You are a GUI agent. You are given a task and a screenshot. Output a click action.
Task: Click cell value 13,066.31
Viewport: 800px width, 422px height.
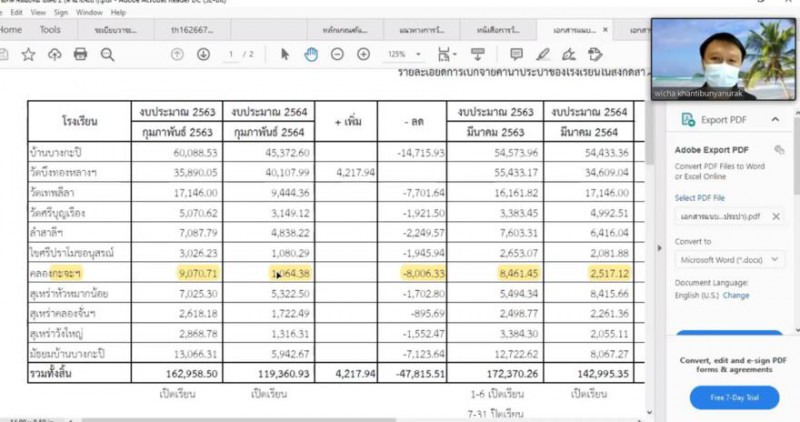click(x=195, y=353)
